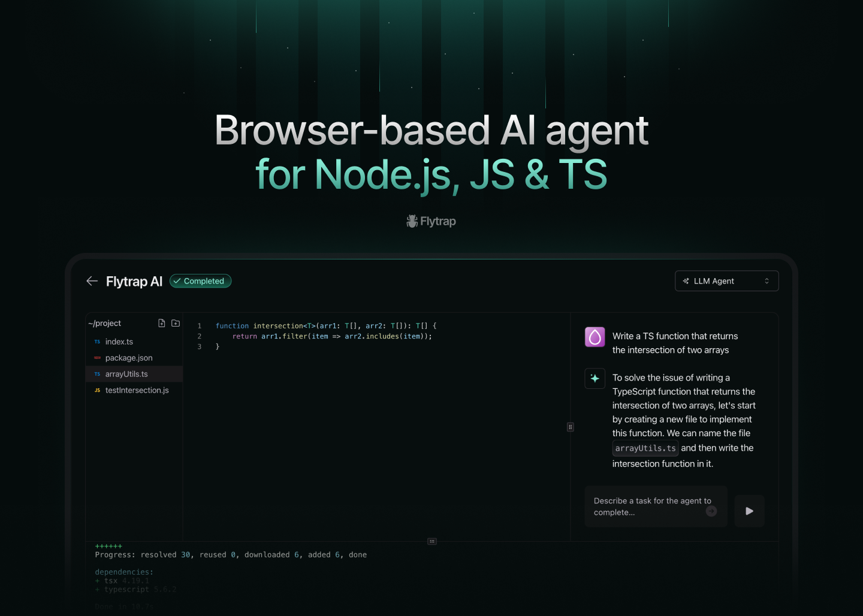The width and height of the screenshot is (863, 616).
Task: Open index.ts in the file tree
Action: pos(119,342)
